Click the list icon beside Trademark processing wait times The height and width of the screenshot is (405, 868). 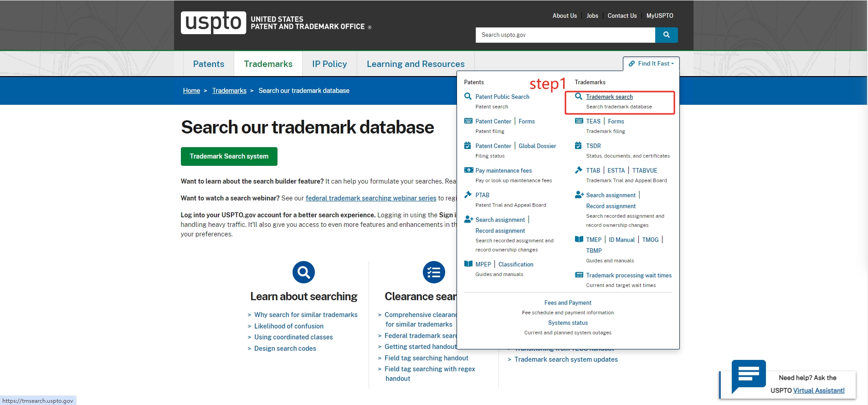coord(579,275)
